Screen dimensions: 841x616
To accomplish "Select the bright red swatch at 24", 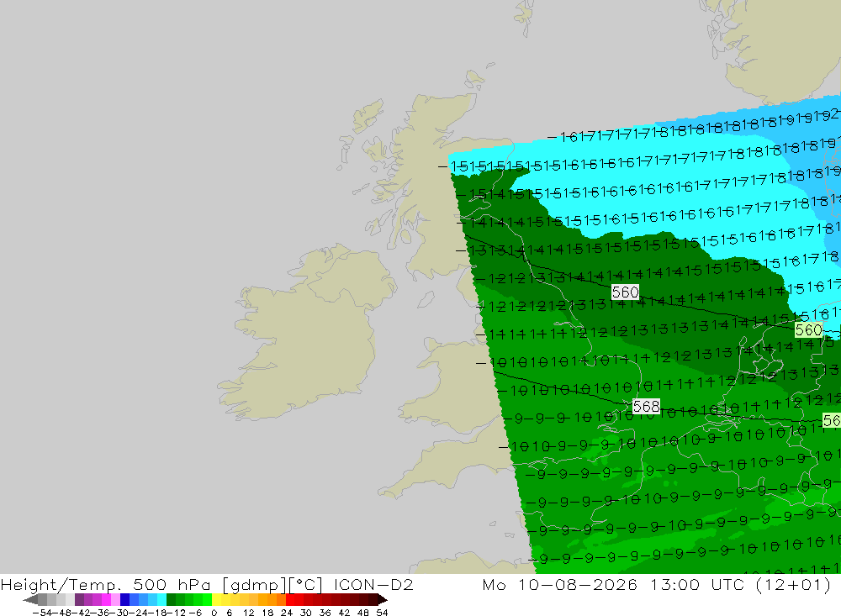I will click(x=290, y=600).
